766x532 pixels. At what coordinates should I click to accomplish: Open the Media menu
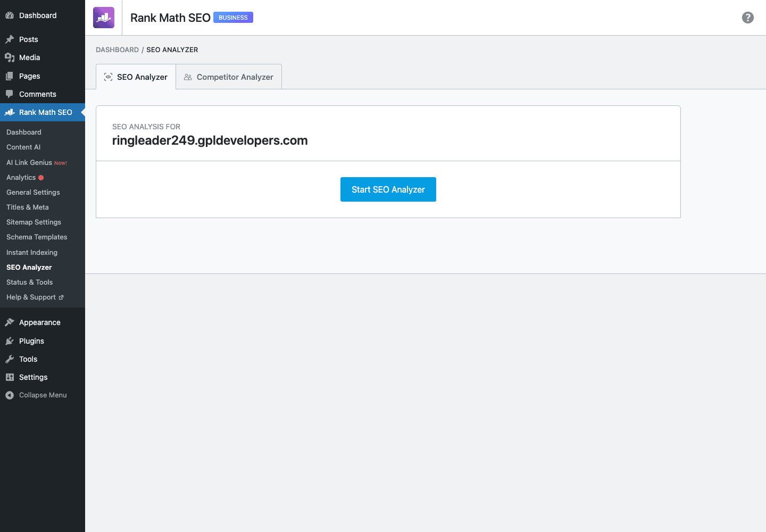click(x=43, y=57)
